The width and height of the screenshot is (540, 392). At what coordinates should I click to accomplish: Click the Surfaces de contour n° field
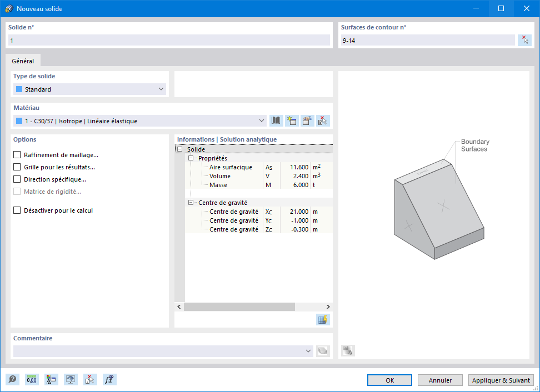(x=428, y=41)
